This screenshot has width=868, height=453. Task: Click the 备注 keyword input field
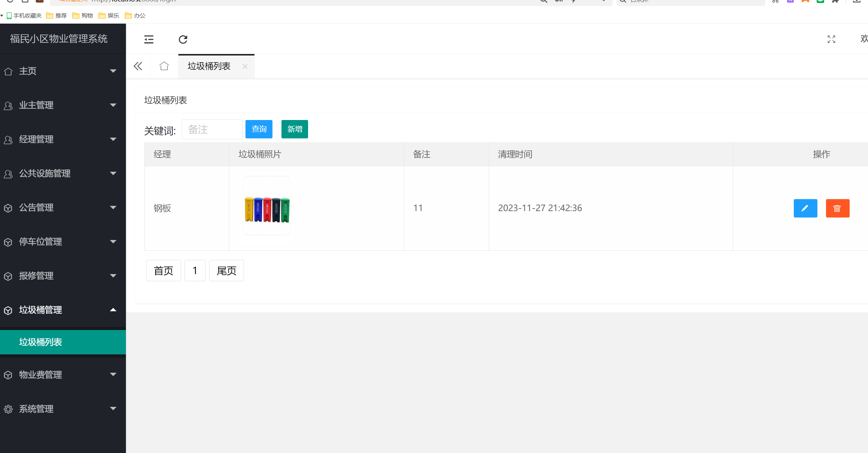(212, 129)
